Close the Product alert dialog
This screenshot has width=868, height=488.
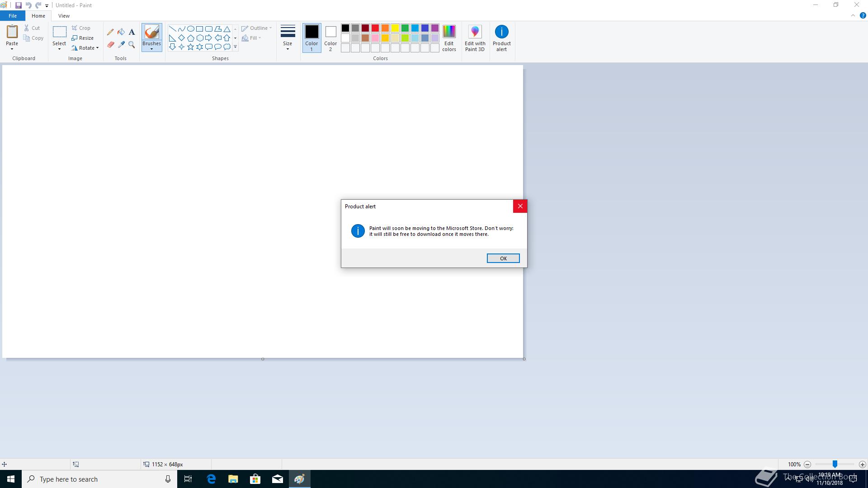[520, 206]
